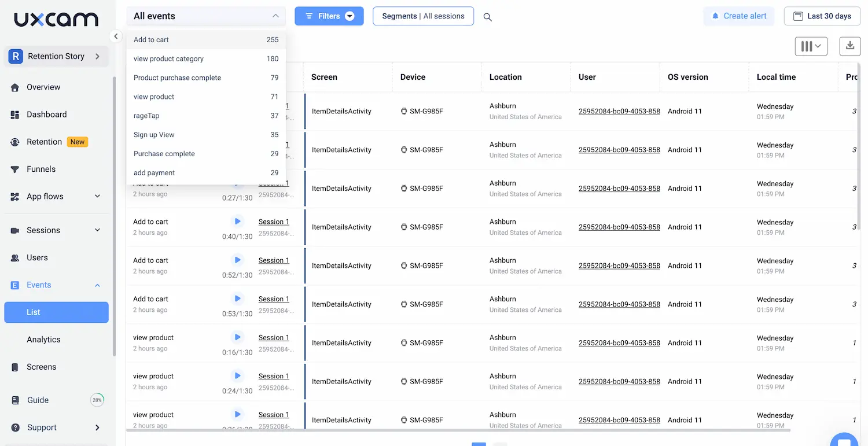This screenshot has width=868, height=446.
Task: Open the search magnifier icon
Action: 488,17
